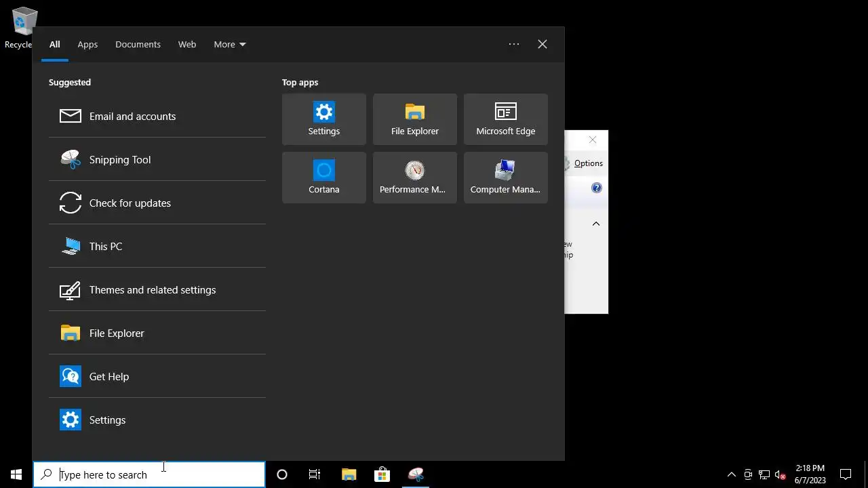Click the Cortana circle on taskbar
The height and width of the screenshot is (488, 868).
pos(282,474)
